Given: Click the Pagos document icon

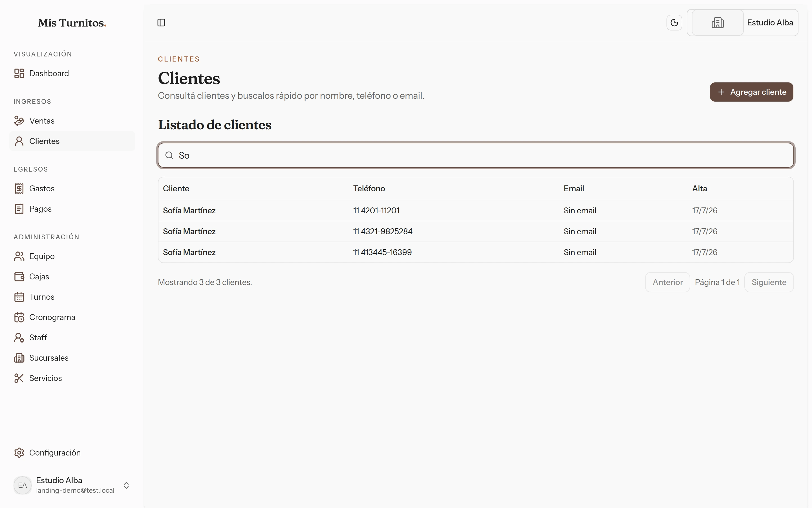Looking at the screenshot, I should (19, 209).
